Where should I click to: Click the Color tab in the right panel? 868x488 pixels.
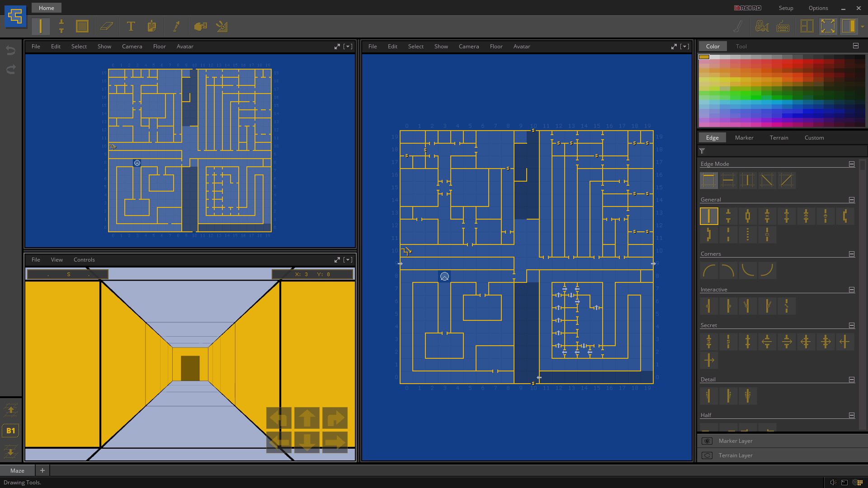coord(713,46)
